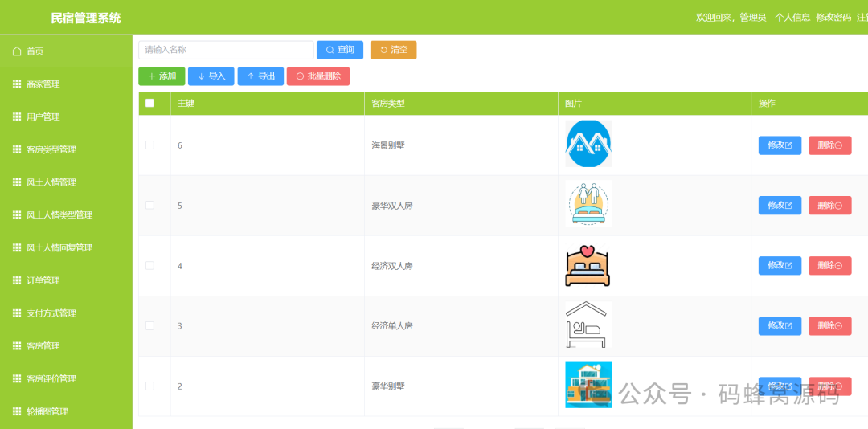The width and height of the screenshot is (868, 429).
Task: Click the down arrow icon in 导入 button
Action: (201, 76)
